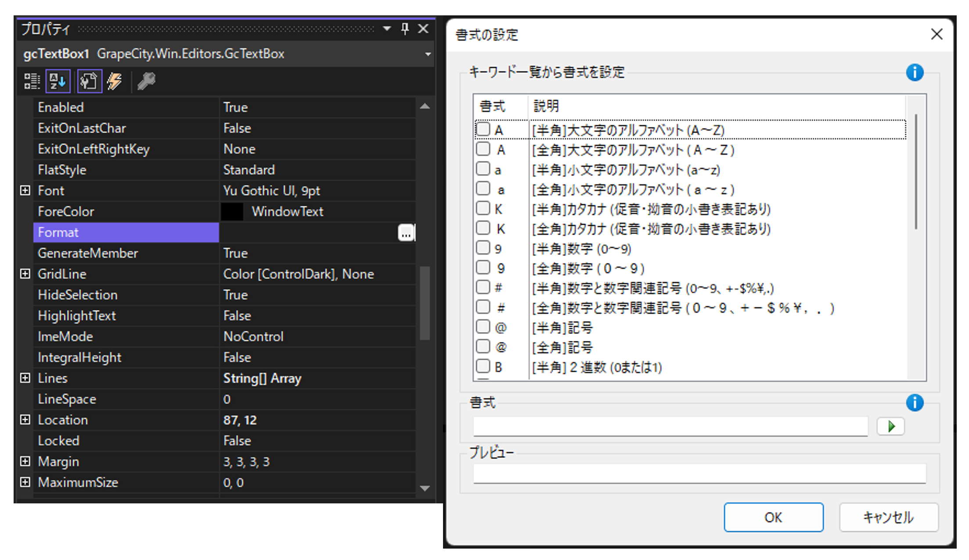Close the Properties panel
This screenshot has width=969, height=560.
pos(423,29)
